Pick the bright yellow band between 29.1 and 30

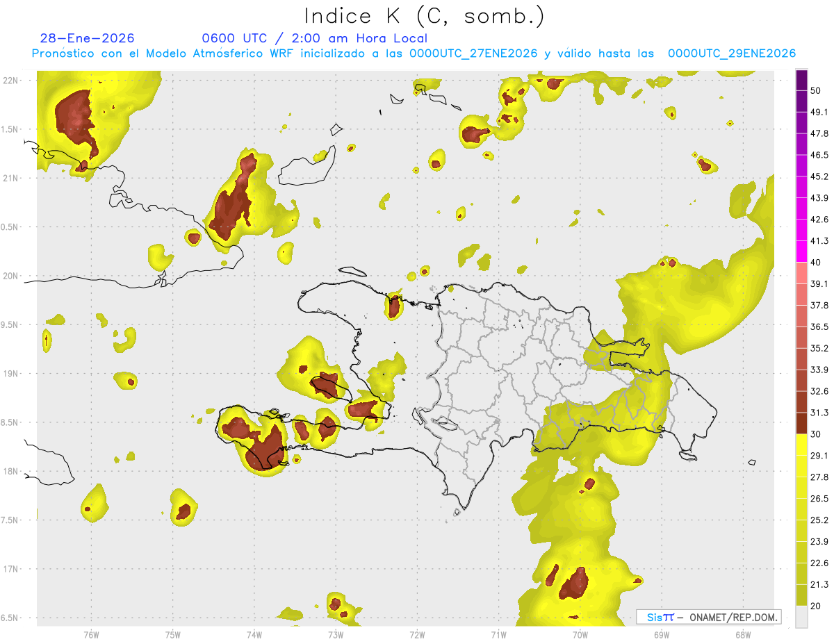(x=801, y=445)
